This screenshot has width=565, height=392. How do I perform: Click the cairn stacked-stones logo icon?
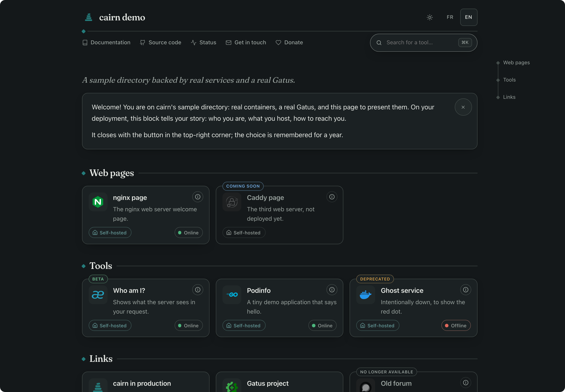(88, 17)
